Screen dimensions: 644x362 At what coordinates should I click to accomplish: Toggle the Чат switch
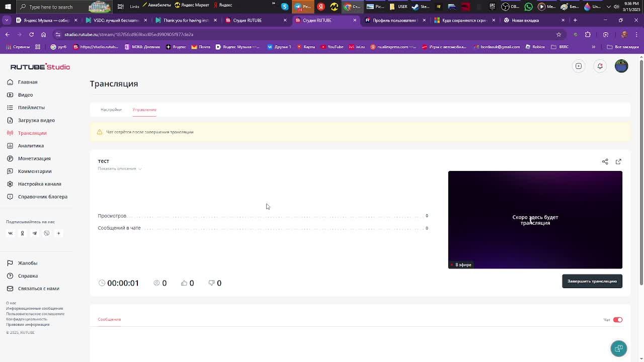pos(618,320)
